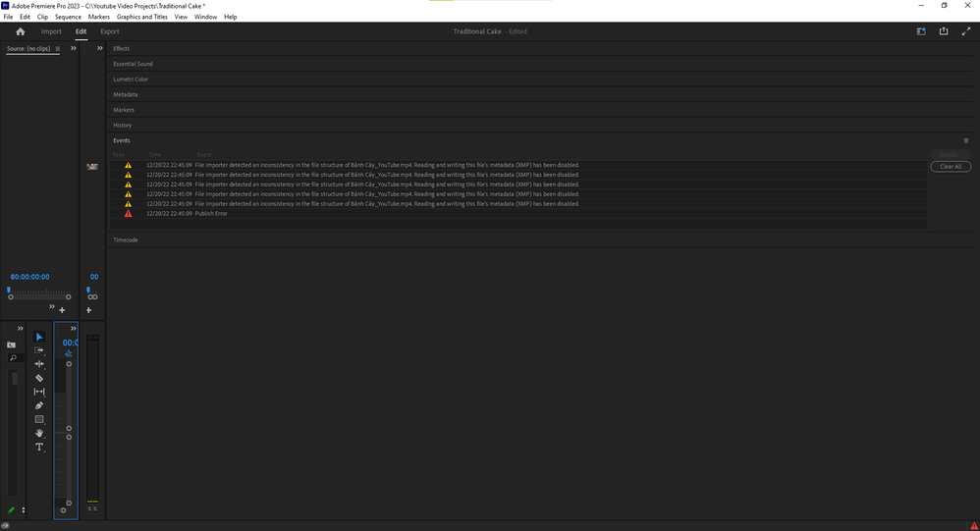
Task: Expand the History panel
Action: (123, 125)
